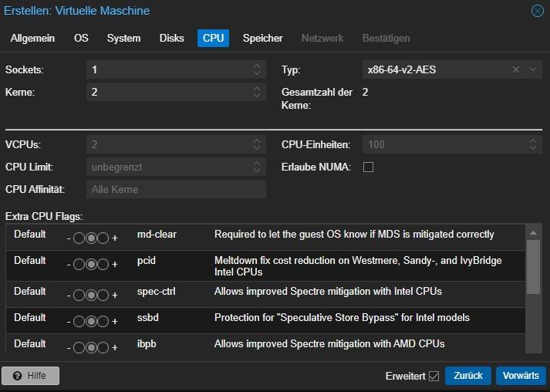Screen dimensions: 550x392
Task: Clear the Typ field with X icon
Action: click(516, 70)
